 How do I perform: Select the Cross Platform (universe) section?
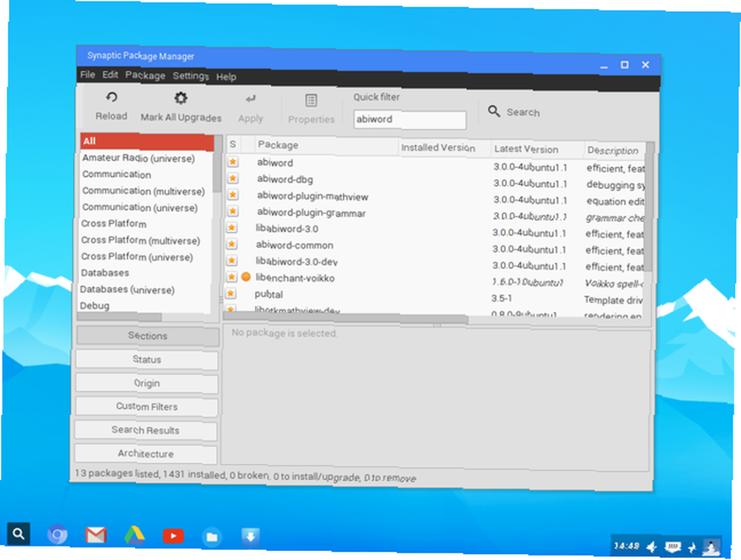pos(137,256)
